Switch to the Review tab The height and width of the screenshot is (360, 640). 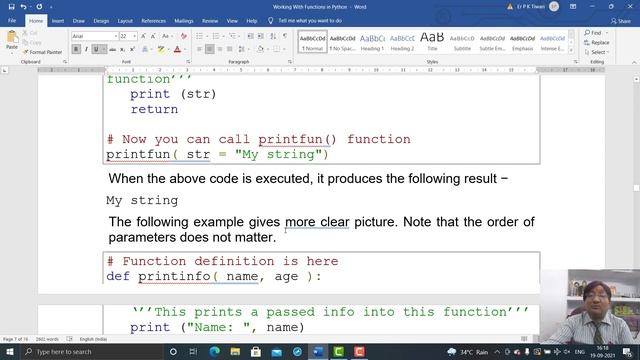tap(210, 21)
